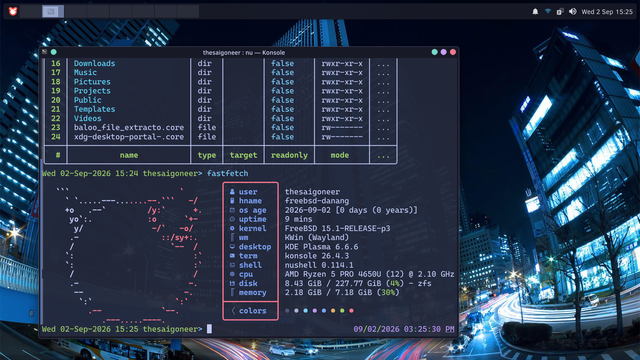Click the 'os age' label in fastfetch box
Image resolution: width=640 pixels, height=360 pixels.
coord(253,210)
